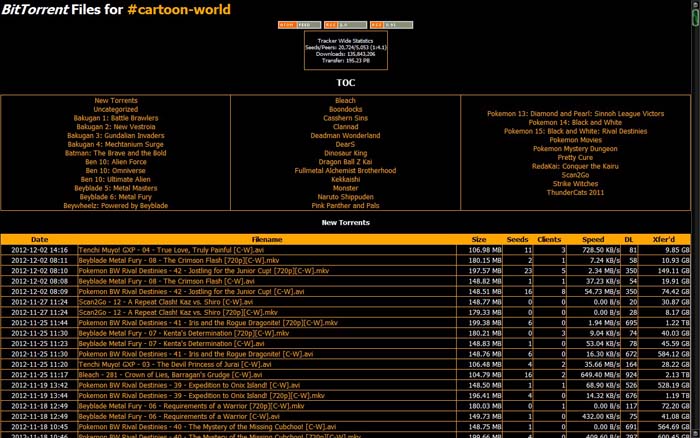Select Batman: The Brave and the Bold
Screen dimensions: 700x438
click(x=116, y=153)
